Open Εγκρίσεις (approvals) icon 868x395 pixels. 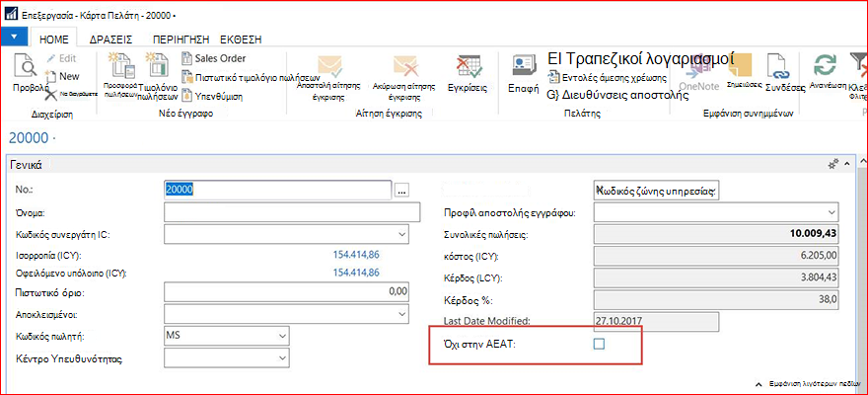[469, 67]
